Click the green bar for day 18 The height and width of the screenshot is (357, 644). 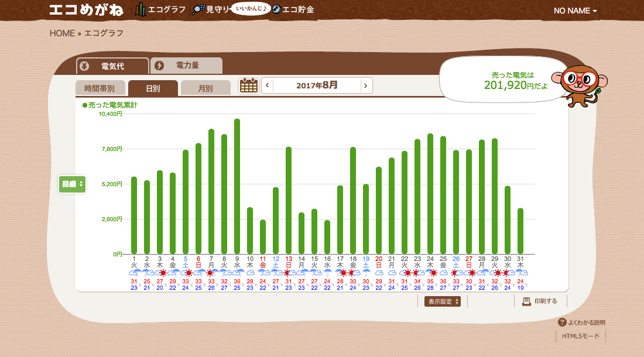pos(353,200)
